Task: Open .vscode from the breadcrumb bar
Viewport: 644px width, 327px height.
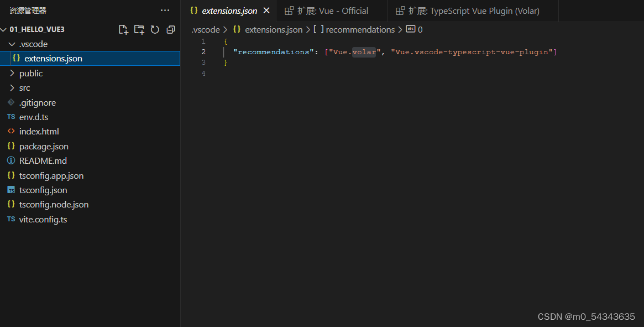Action: tap(205, 29)
